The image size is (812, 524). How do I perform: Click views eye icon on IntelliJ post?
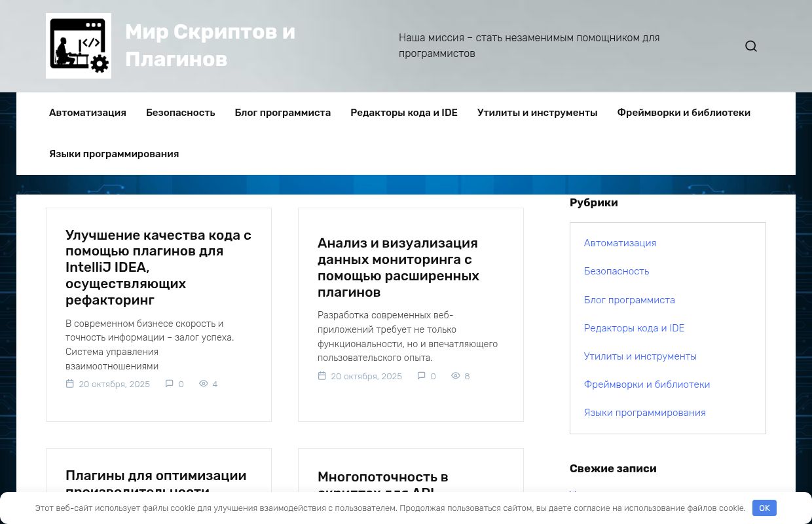[x=204, y=384]
